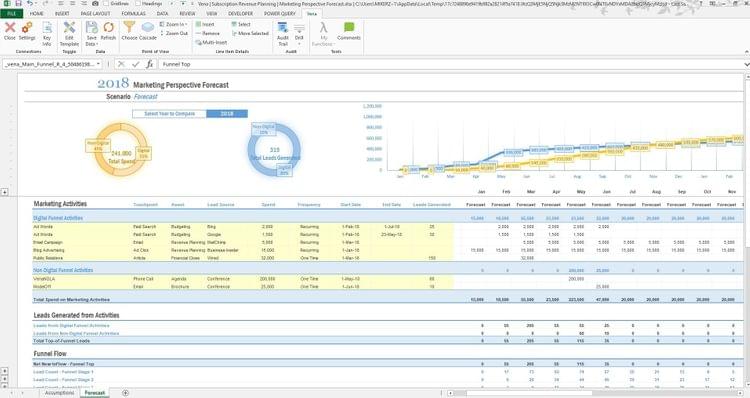Click the Drill icon
Screen dimensions: 750x398
pos(299,30)
